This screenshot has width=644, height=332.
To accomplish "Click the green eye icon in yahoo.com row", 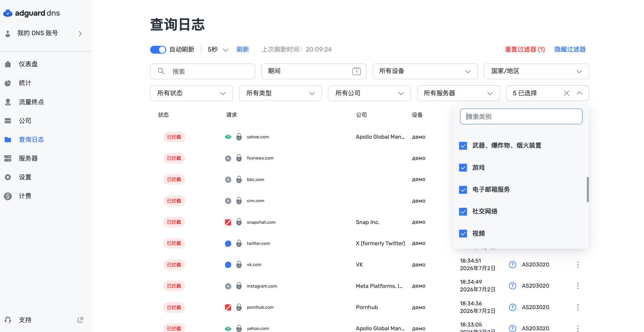I will pos(228,137).
